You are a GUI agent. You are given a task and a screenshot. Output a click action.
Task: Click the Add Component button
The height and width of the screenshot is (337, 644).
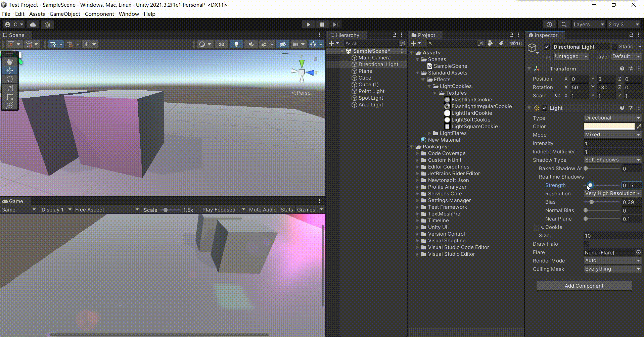point(584,286)
